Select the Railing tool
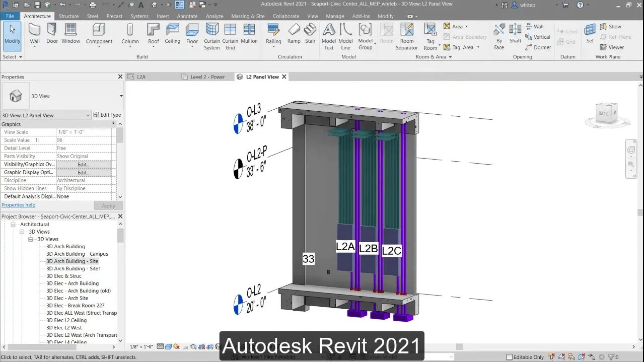 pyautogui.click(x=274, y=35)
